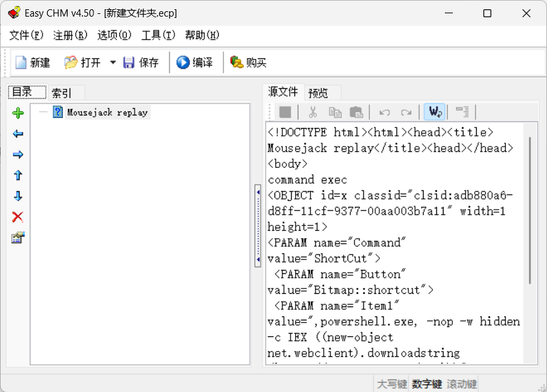Click the gray stop square in editor toolbar
The image size is (547, 392).
point(285,112)
